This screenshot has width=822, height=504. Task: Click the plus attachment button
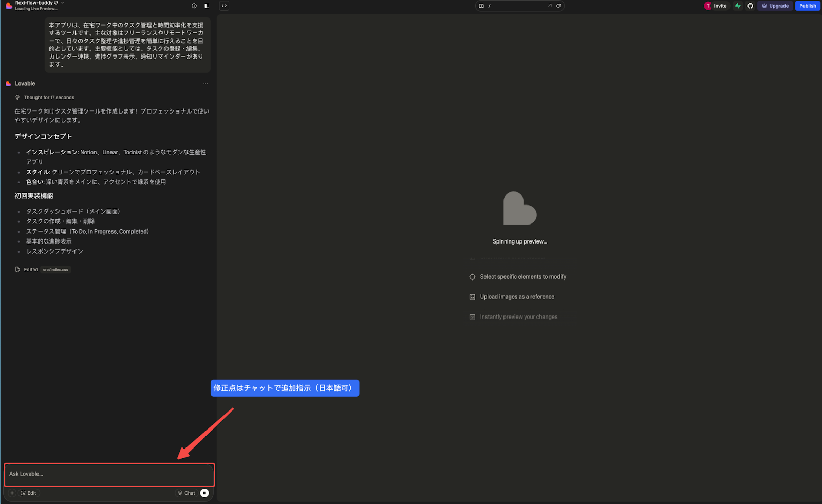click(x=12, y=493)
